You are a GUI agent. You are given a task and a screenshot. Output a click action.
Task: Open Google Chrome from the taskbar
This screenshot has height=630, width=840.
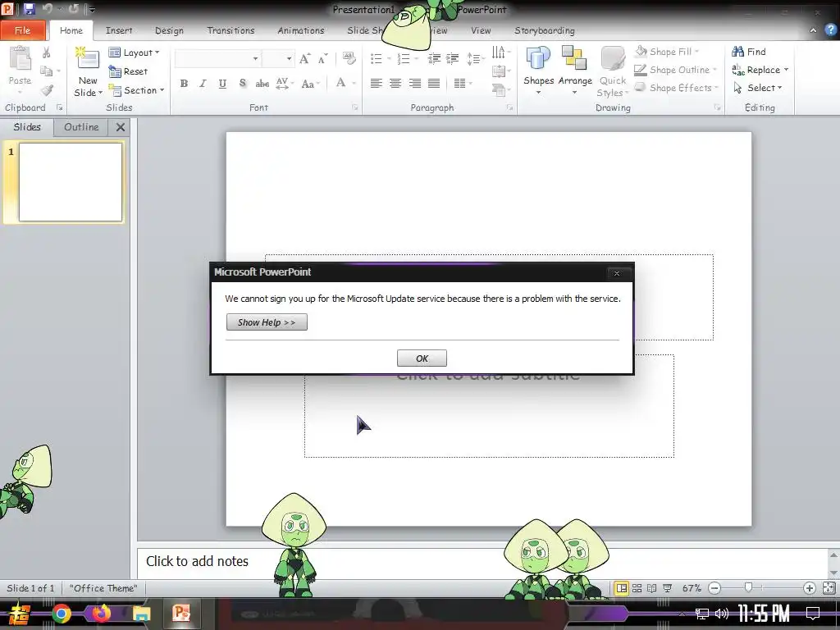[61, 614]
